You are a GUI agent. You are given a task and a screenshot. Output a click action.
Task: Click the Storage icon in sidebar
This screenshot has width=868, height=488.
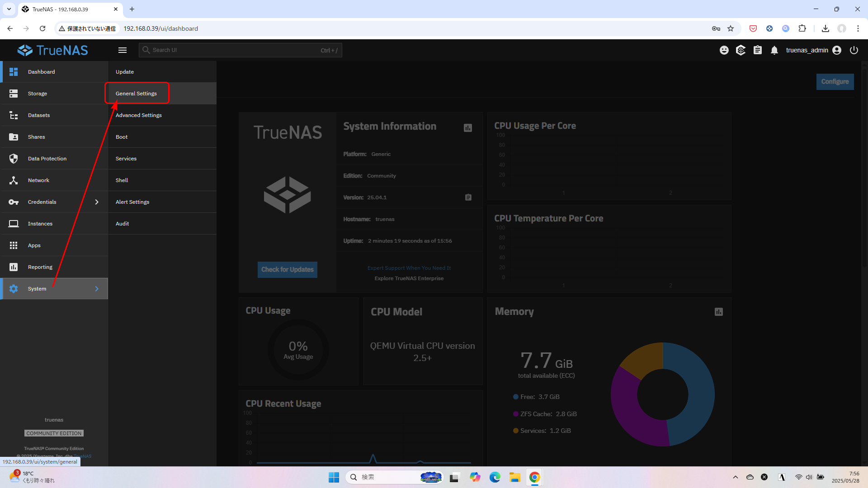pyautogui.click(x=14, y=94)
